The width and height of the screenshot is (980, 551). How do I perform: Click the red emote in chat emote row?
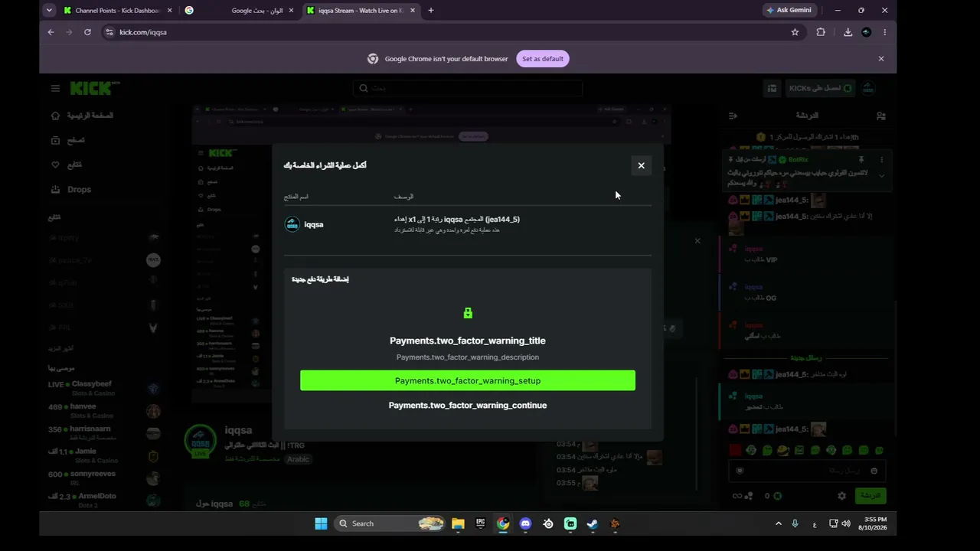pyautogui.click(x=735, y=451)
